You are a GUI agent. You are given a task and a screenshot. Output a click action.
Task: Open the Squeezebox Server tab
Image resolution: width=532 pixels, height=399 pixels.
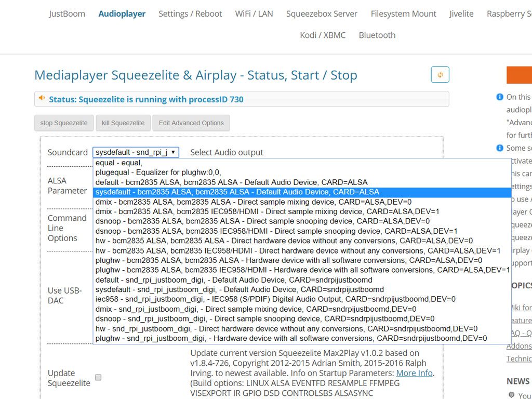point(322,14)
